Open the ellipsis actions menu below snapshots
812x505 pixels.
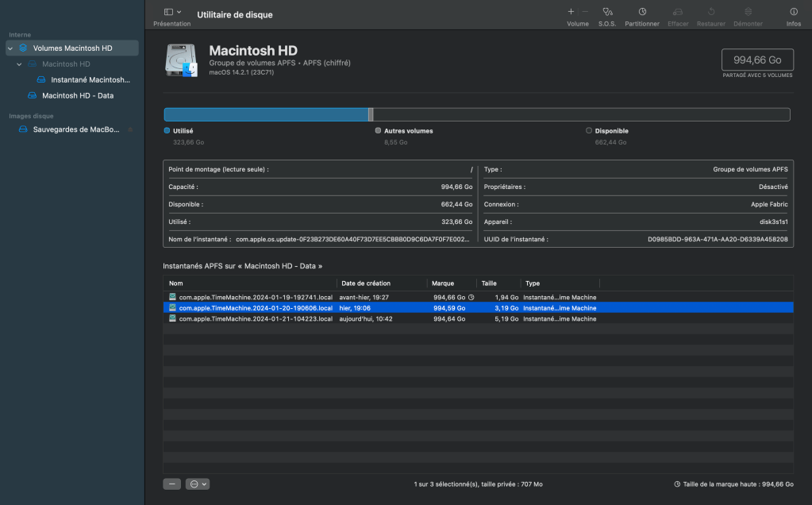click(x=198, y=484)
